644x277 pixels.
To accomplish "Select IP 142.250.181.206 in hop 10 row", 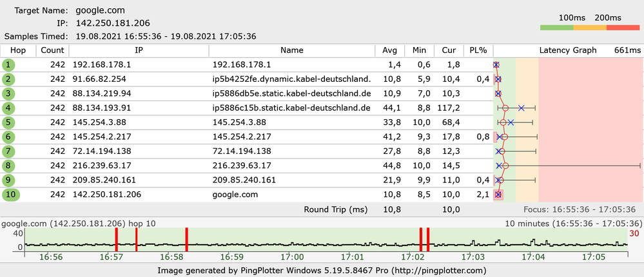I will point(107,195).
